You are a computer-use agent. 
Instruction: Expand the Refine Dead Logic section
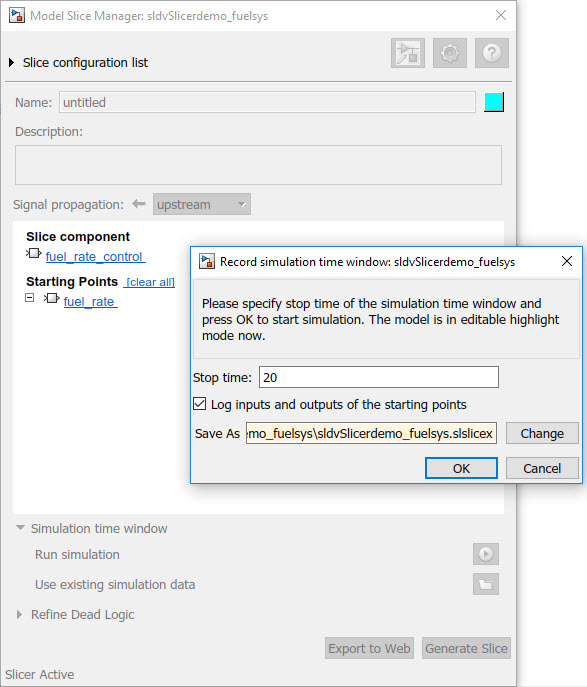coord(19,614)
